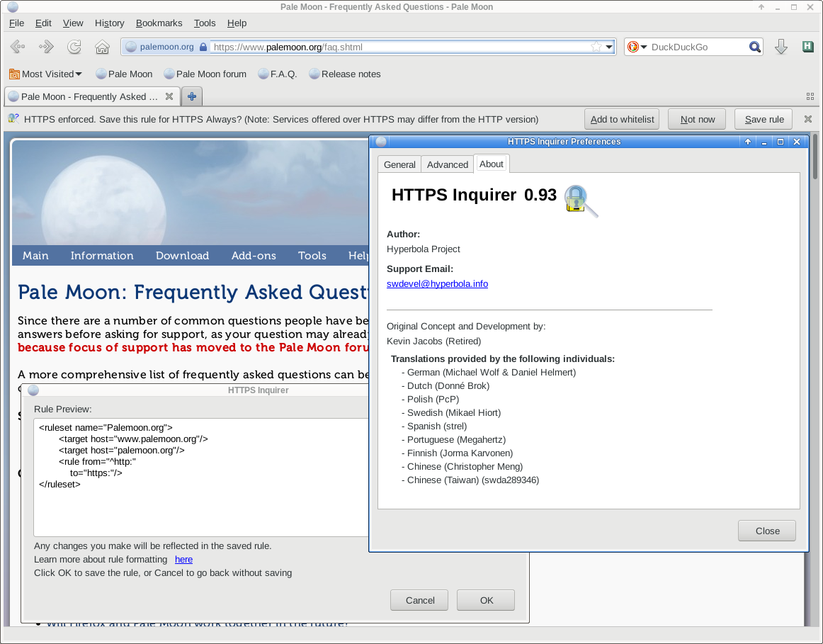823x644 pixels.
Task: Go back with the back arrow
Action: click(x=18, y=47)
